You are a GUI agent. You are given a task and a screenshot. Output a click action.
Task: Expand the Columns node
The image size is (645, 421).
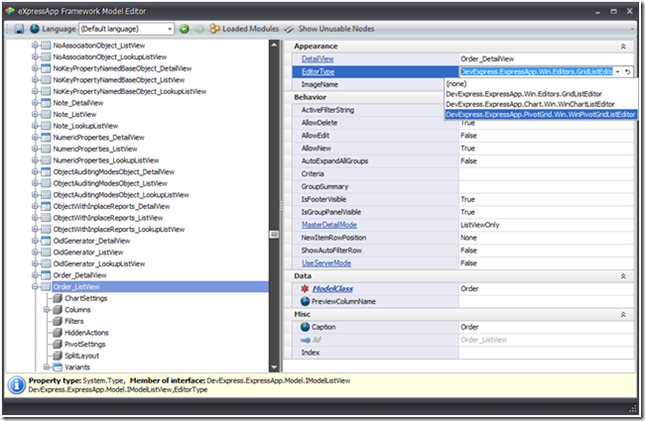46,309
